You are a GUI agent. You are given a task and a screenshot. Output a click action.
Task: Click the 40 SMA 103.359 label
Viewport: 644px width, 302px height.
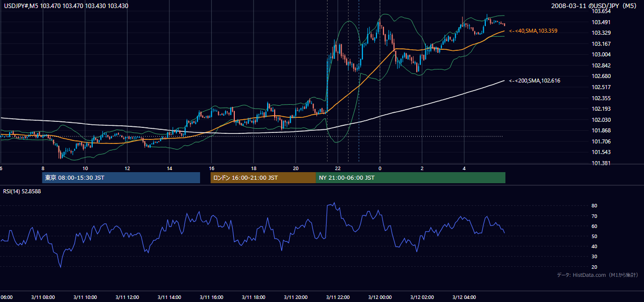[x=533, y=31]
